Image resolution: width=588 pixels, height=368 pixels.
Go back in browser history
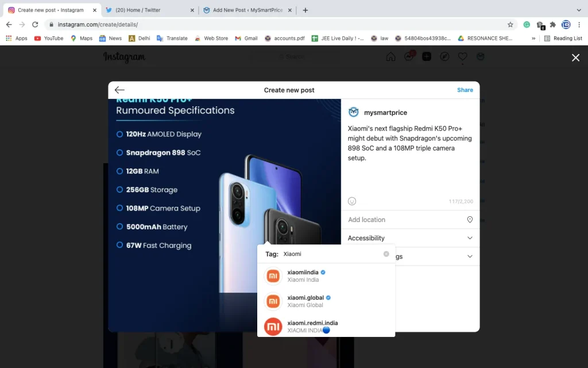point(9,24)
